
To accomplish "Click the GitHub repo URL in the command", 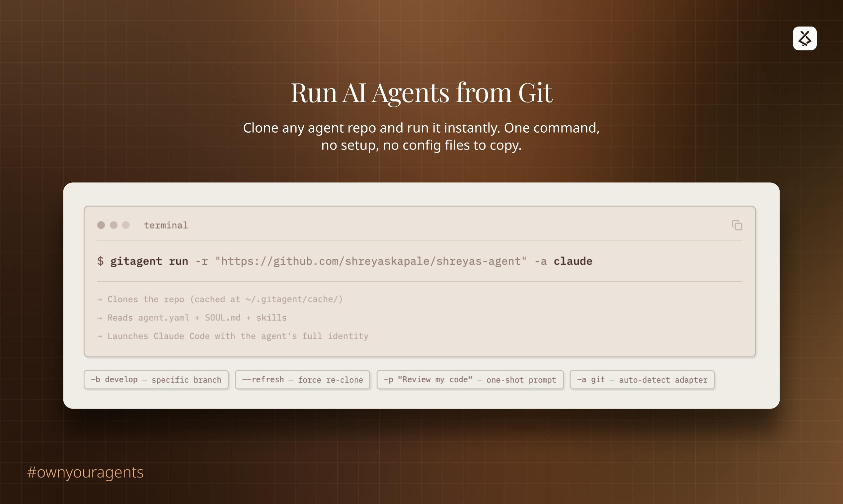I will click(x=371, y=261).
